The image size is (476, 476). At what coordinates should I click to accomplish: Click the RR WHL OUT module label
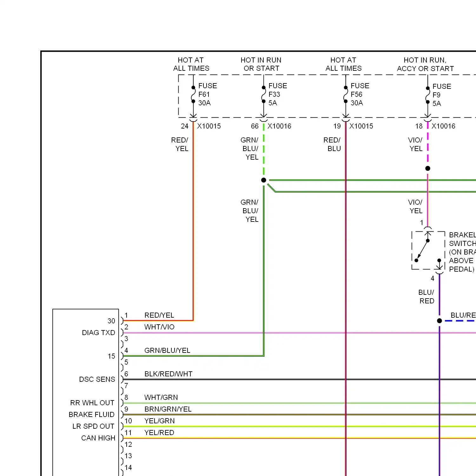tap(92, 403)
